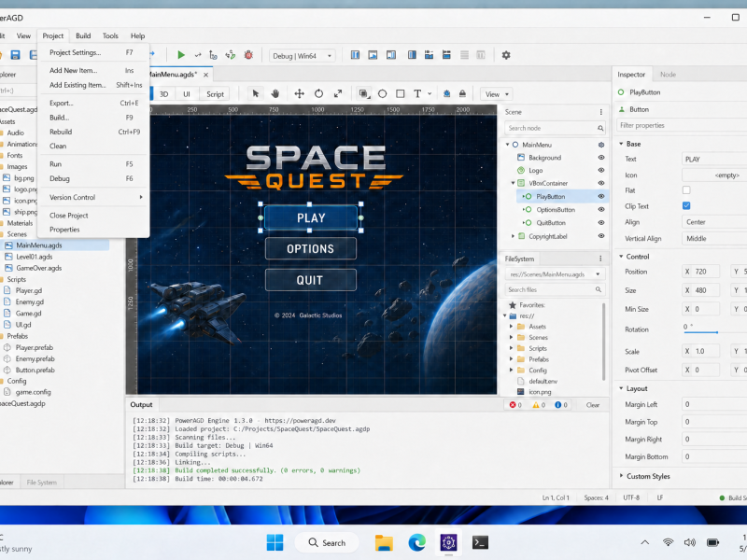This screenshot has height=560, width=747.
Task: Toggle CopyrightLabel visibility eye
Action: coord(601,236)
